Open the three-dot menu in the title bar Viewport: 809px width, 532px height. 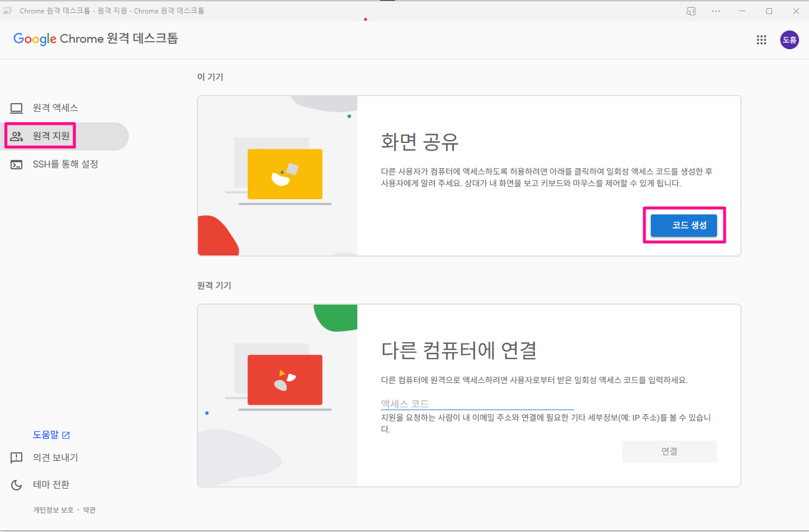click(716, 11)
